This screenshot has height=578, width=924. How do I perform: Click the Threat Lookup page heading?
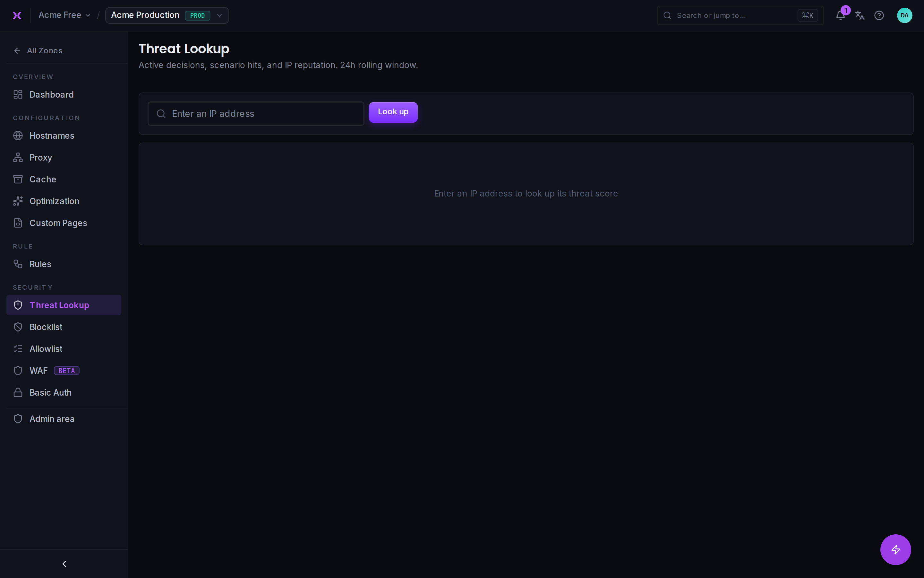click(184, 49)
